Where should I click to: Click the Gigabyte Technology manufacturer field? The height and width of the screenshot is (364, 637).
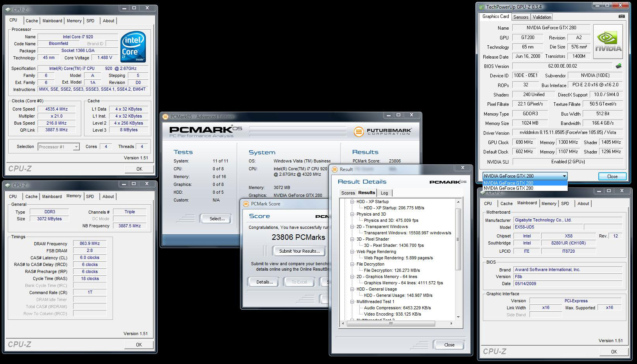[568, 220]
